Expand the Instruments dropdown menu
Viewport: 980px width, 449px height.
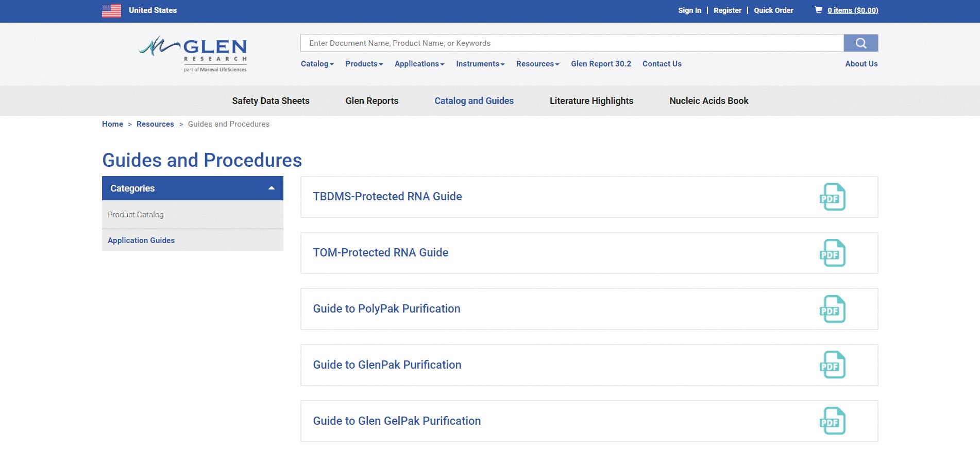480,64
